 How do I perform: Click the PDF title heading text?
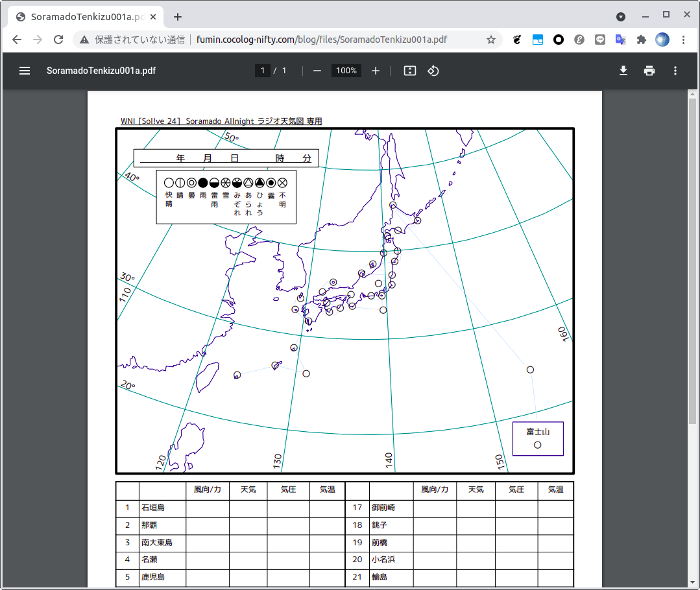(x=221, y=121)
